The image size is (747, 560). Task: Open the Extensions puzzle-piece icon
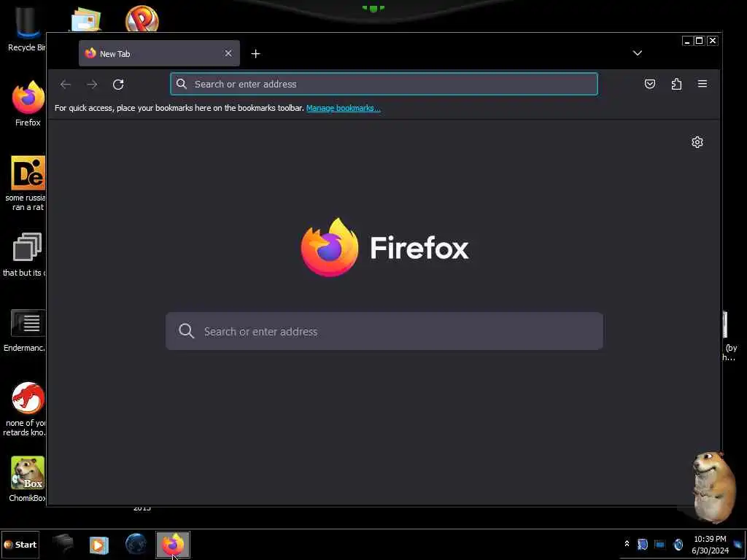tap(676, 85)
